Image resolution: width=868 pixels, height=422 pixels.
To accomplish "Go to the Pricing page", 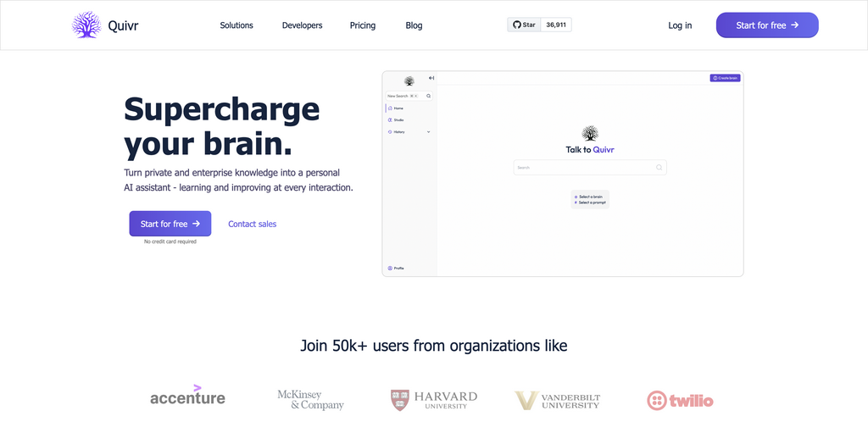I will pyautogui.click(x=363, y=25).
